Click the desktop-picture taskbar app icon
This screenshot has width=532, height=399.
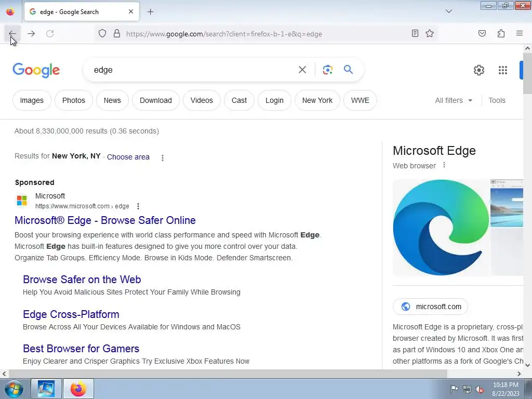46,389
